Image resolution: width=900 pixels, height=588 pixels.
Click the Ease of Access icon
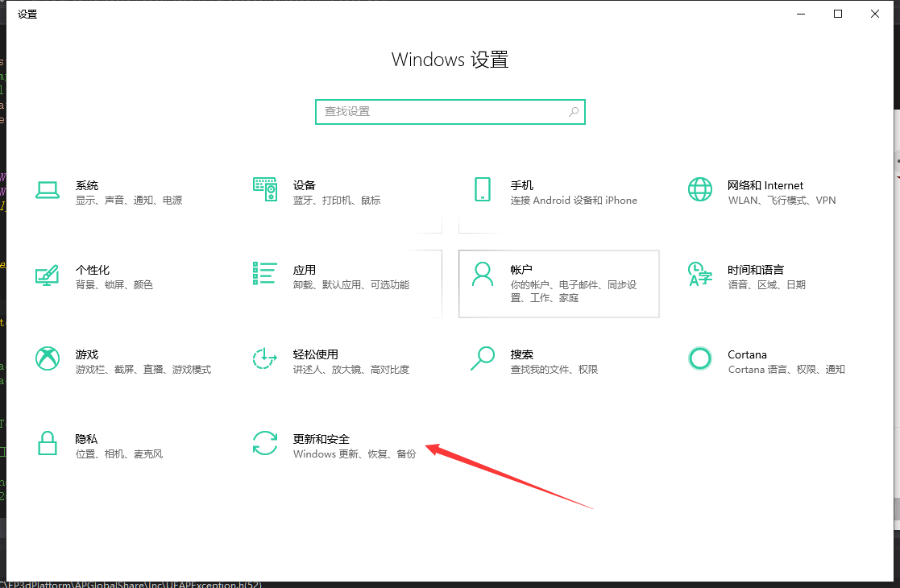point(264,358)
